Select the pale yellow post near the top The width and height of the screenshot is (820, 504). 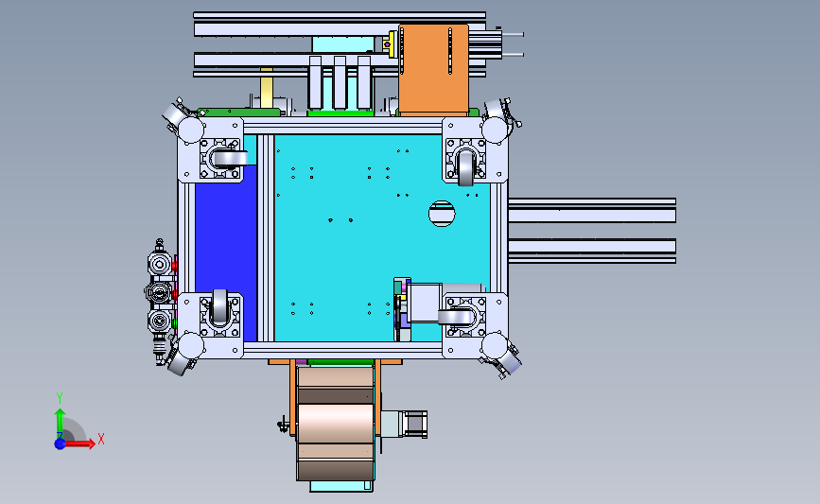[266, 89]
